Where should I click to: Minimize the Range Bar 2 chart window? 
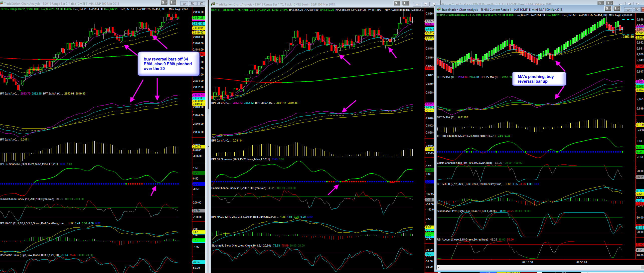coord(184,3)
